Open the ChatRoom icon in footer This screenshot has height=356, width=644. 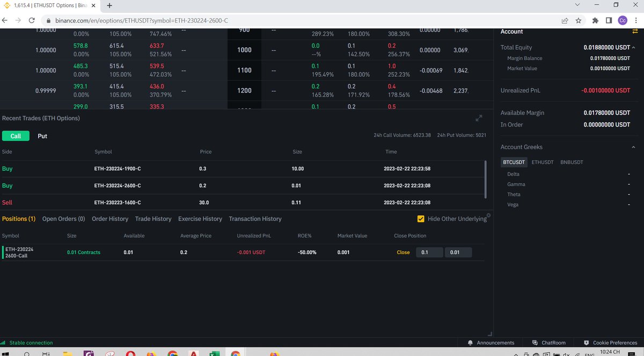tap(535, 343)
